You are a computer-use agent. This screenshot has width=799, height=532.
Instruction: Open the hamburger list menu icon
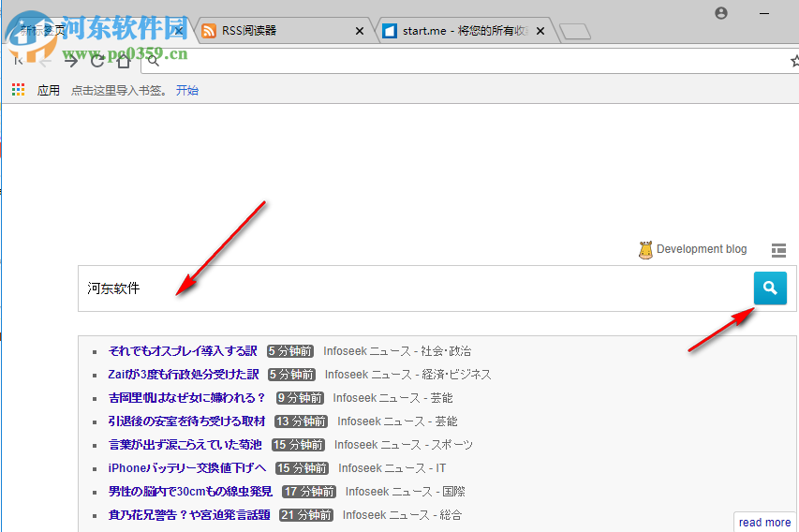click(x=778, y=250)
